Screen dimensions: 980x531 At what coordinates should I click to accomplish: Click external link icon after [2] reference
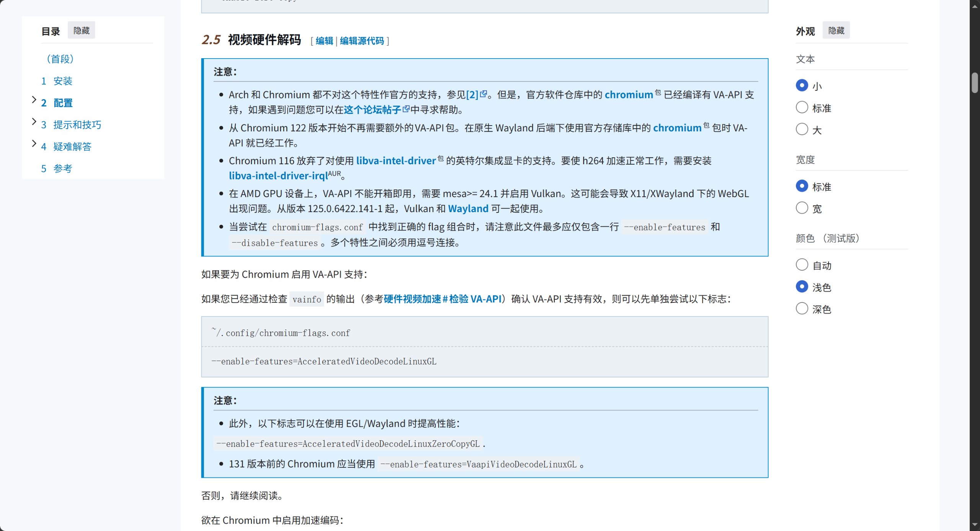483,94
